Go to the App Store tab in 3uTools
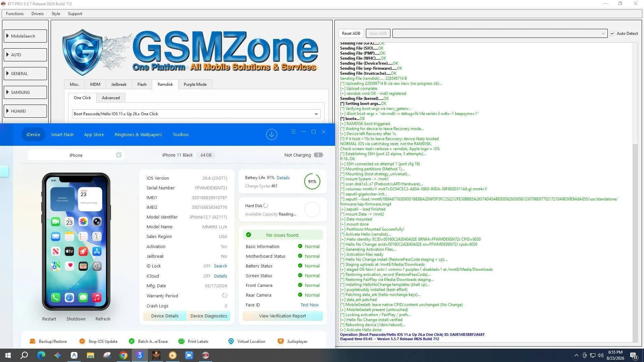 94,134
